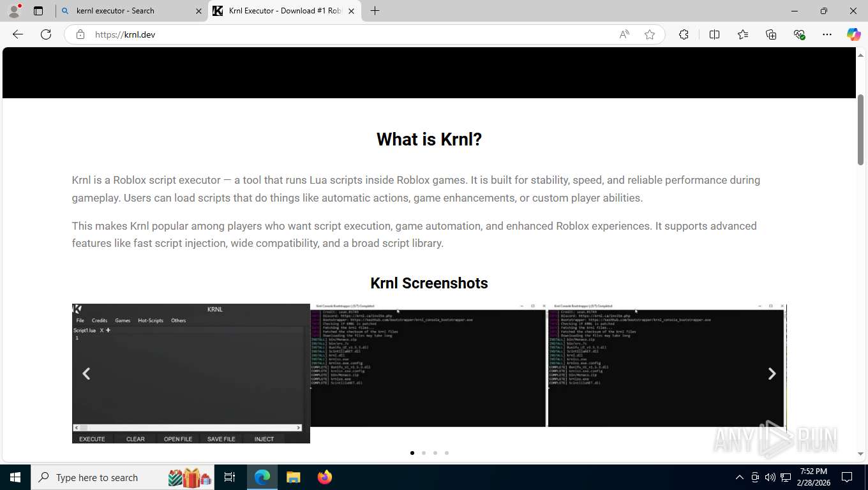Open the notification center icon
Screen dimensions: 868x490
coord(847,477)
